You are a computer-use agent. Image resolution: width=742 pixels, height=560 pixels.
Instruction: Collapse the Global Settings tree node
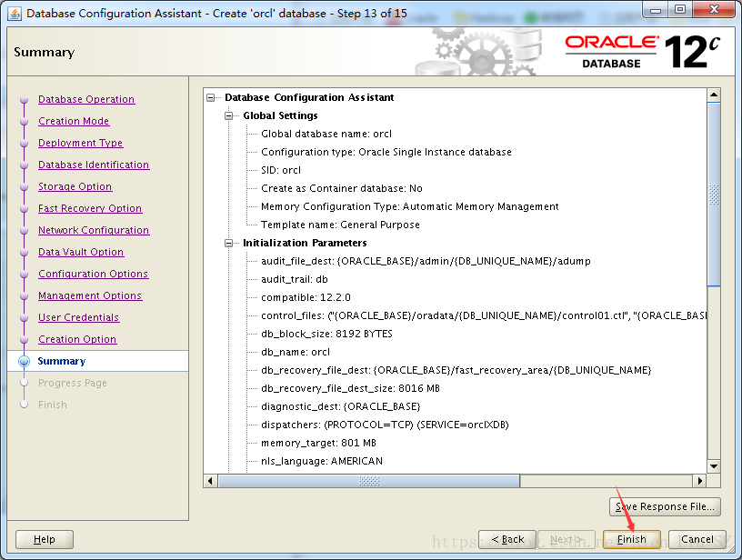(x=229, y=115)
